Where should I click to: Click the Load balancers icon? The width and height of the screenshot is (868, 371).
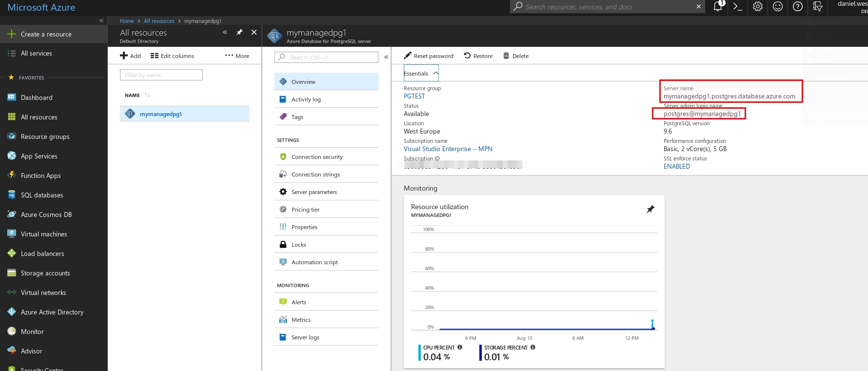pyautogui.click(x=12, y=253)
